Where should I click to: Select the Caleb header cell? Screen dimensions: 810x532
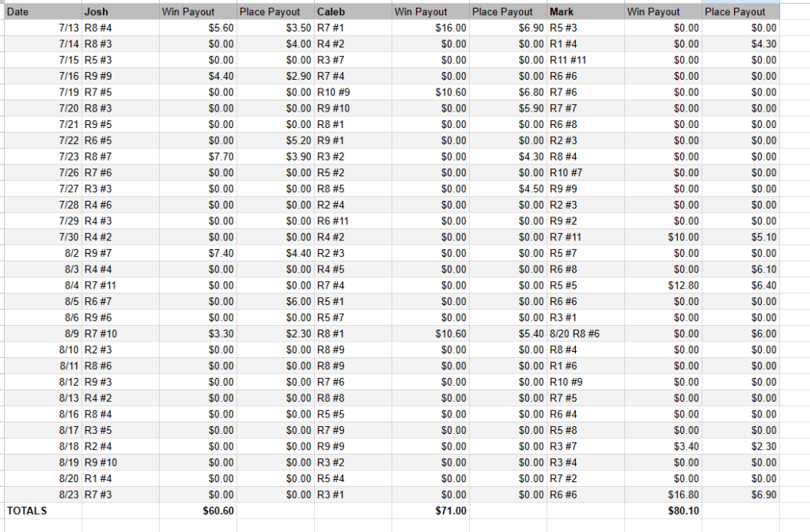click(352, 12)
